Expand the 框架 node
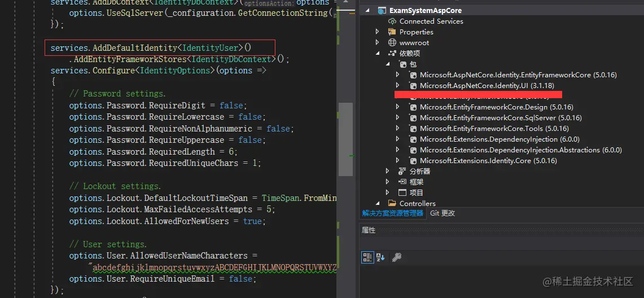644x298 pixels. 387,181
